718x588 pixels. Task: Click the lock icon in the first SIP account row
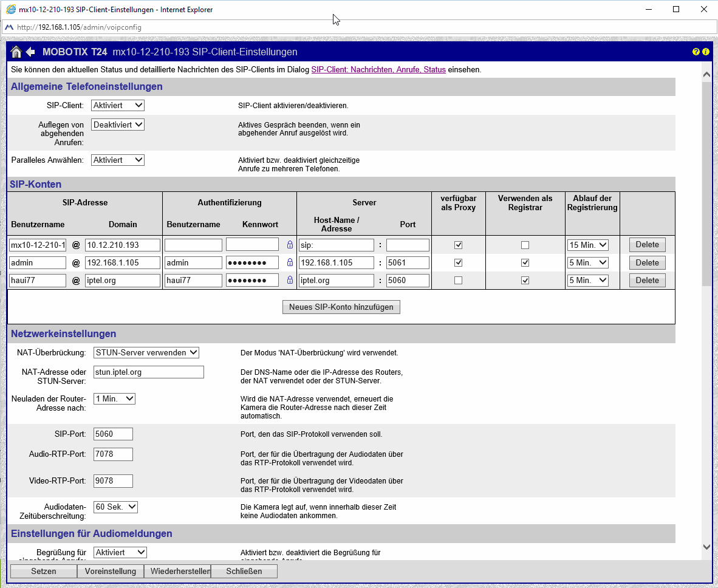tap(290, 245)
